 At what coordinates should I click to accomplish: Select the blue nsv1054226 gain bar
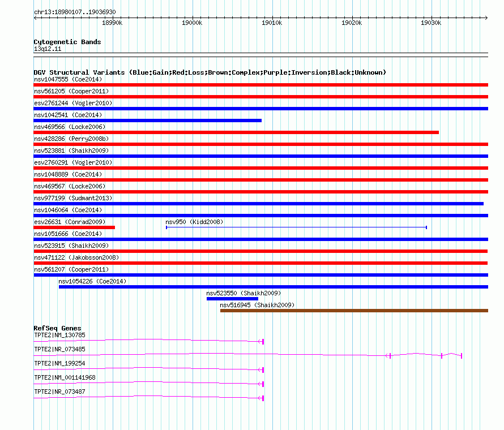(274, 287)
